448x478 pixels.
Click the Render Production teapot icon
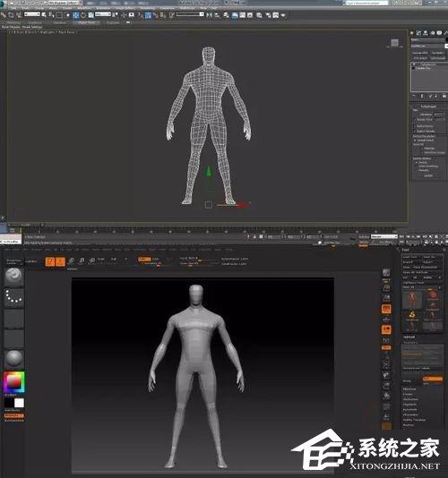283,14
